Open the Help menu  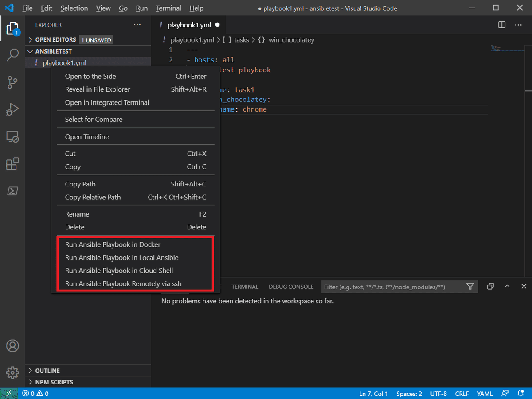click(196, 8)
